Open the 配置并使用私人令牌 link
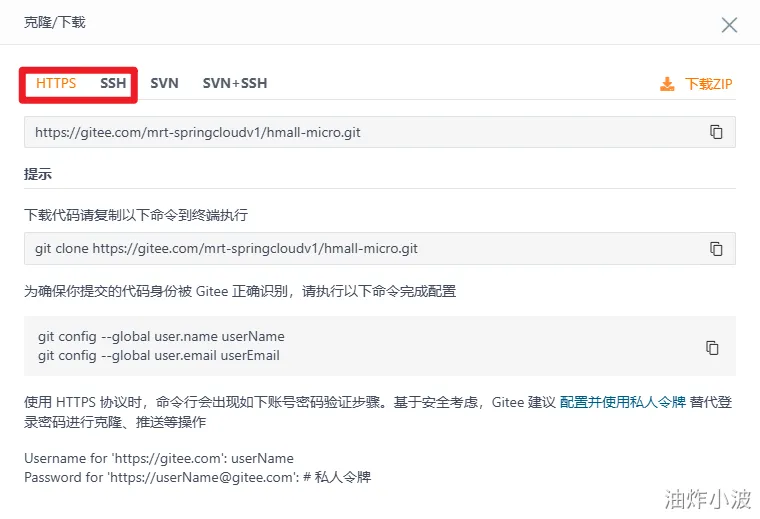 (x=622, y=402)
